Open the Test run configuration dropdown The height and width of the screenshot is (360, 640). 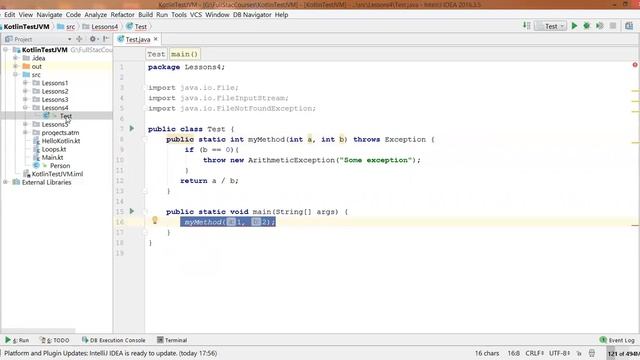(551, 26)
